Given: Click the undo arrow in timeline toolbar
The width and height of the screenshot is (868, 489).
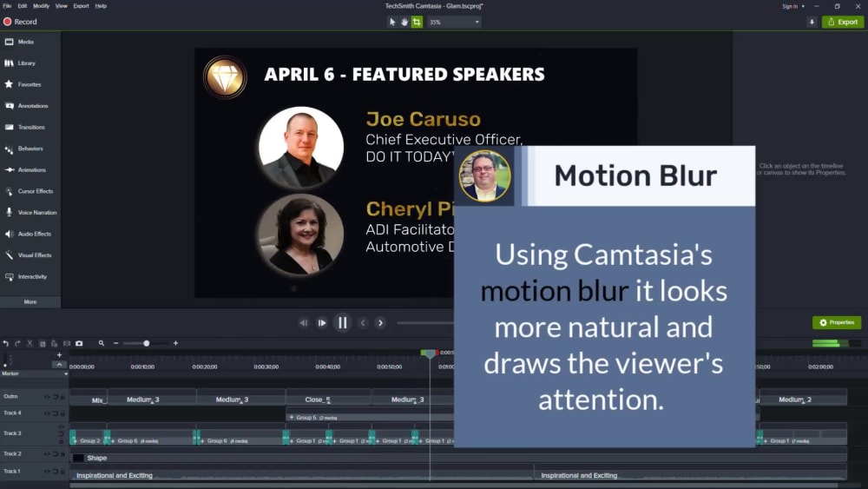Looking at the screenshot, I should click(x=5, y=343).
